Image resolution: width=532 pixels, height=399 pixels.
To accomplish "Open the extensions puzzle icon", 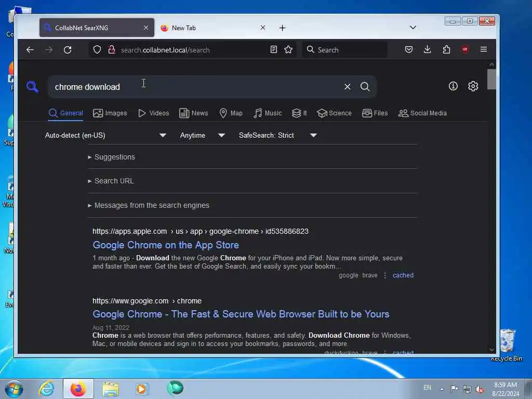I will tap(446, 50).
